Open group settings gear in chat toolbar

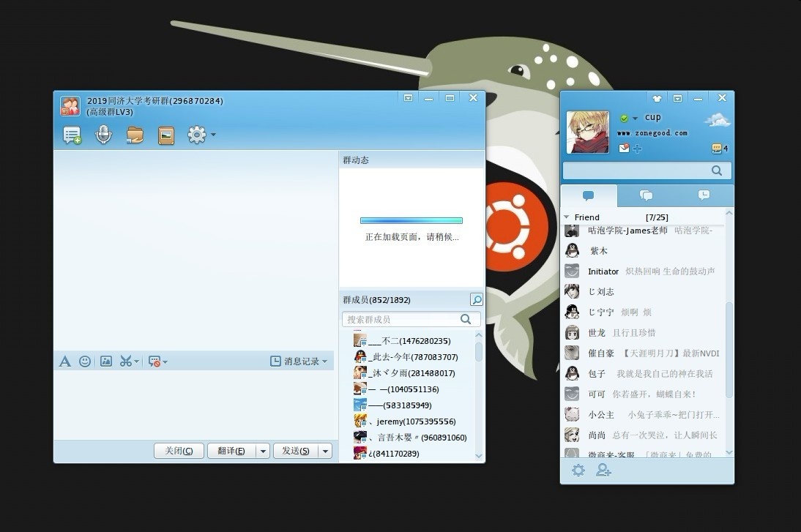[197, 135]
